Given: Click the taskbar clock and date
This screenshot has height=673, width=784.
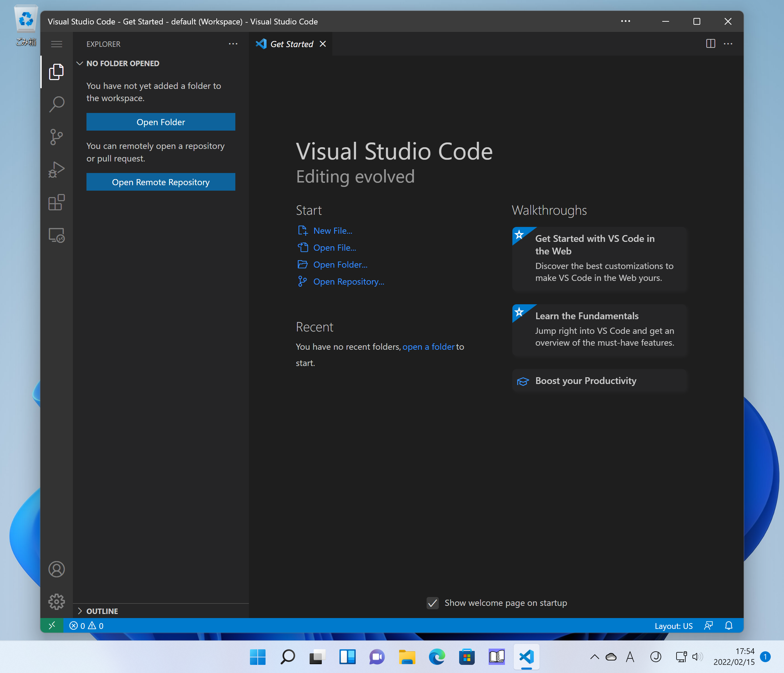Looking at the screenshot, I should point(734,657).
